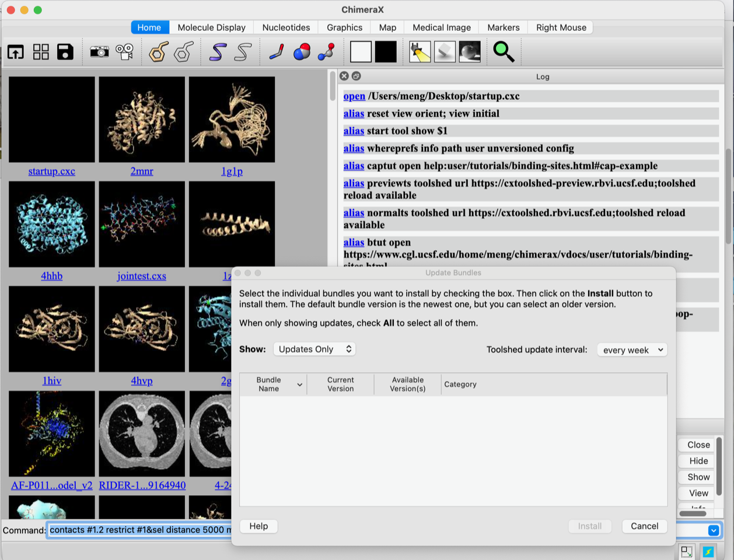Apply the Ball-and-stick style icon
The height and width of the screenshot is (560, 734).
point(326,52)
